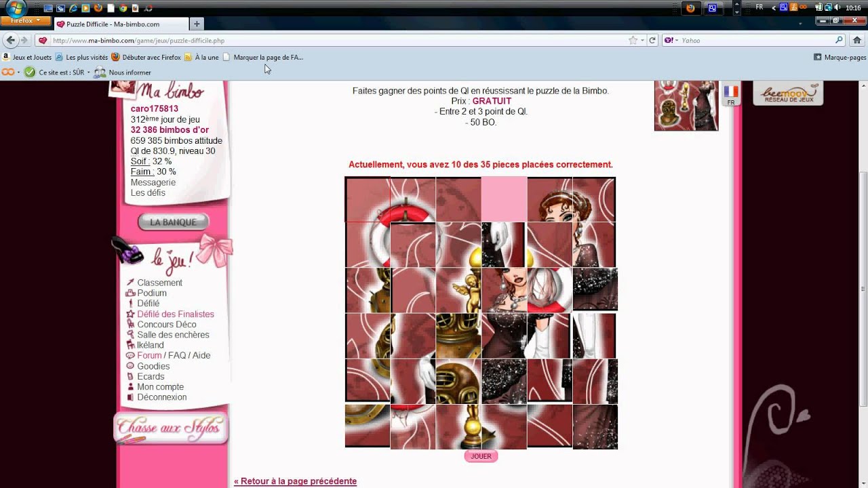Open the Firefox menu button
Screen dimensions: 868x488
[x=24, y=20]
